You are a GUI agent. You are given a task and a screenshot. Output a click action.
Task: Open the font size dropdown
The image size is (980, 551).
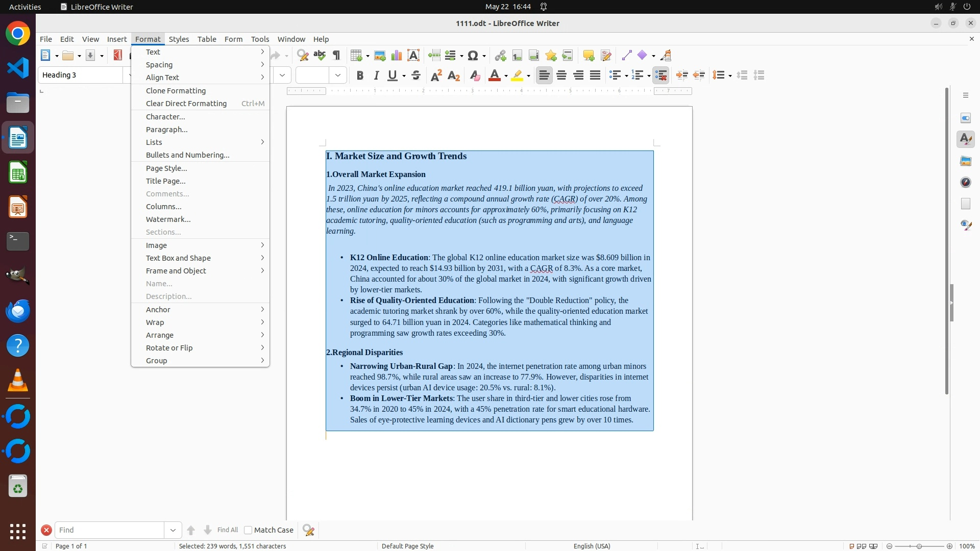[338, 76]
